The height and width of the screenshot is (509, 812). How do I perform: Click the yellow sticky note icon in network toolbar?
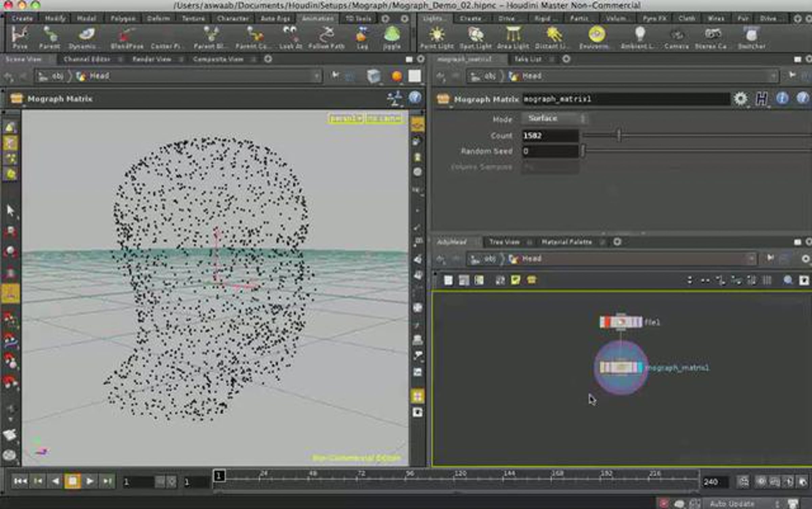click(x=515, y=280)
